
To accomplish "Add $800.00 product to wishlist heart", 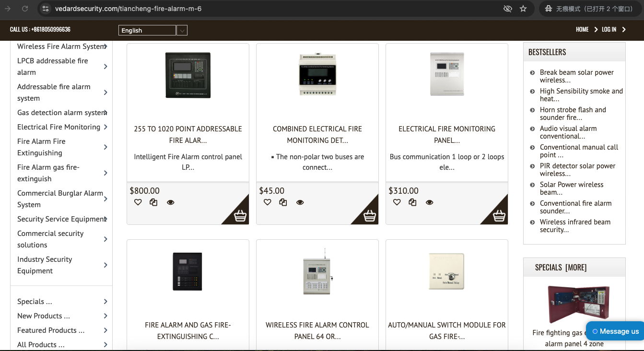I will point(138,202).
